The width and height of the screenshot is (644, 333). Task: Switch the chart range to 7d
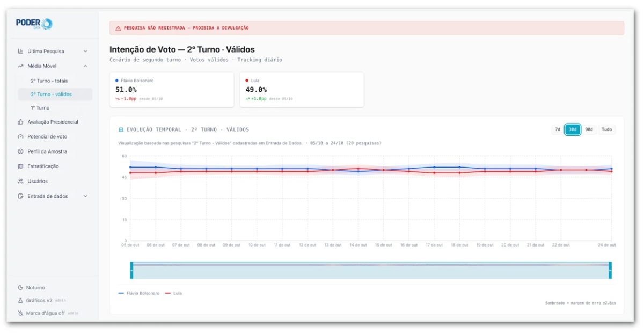coord(558,129)
